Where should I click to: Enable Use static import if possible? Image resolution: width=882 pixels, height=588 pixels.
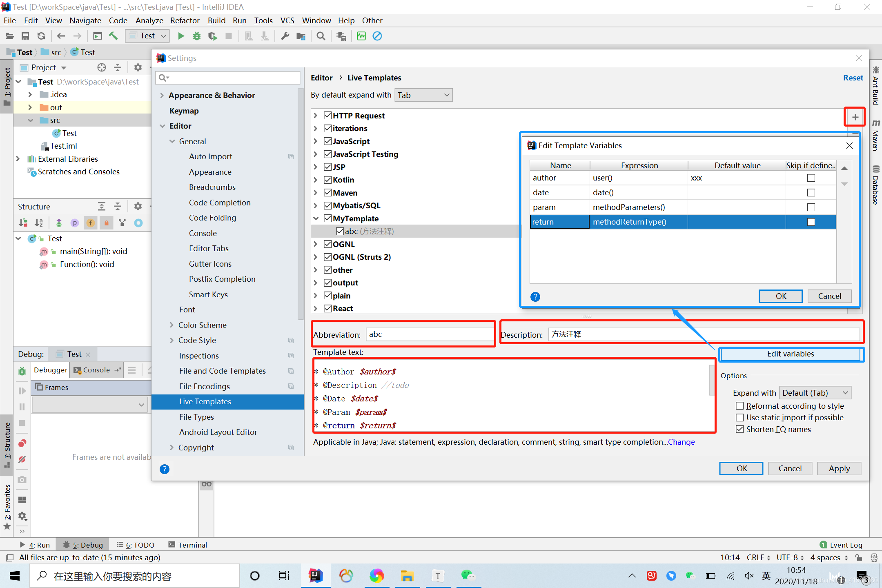tap(739, 417)
